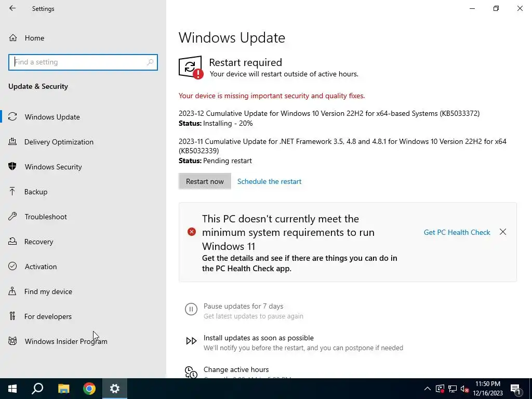
Task: Click the red error icon in Windows 11 banner
Action: click(192, 232)
